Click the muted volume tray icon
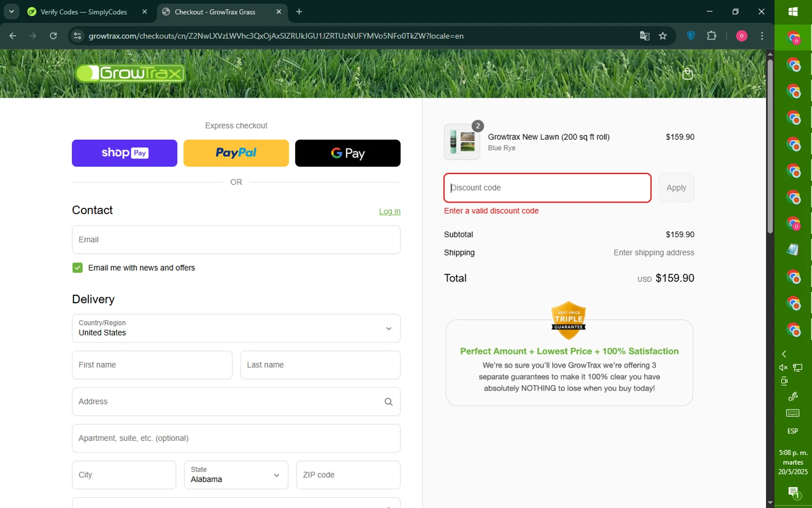The image size is (812, 508). pos(783,368)
